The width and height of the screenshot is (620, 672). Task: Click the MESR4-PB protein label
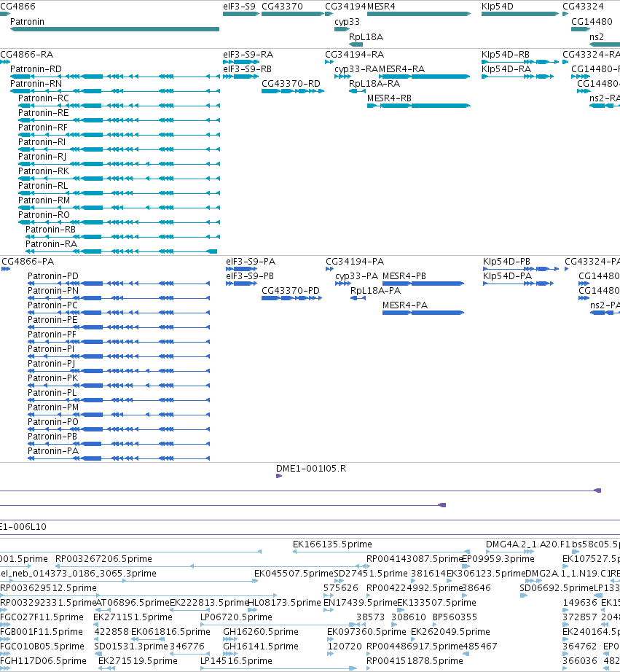coord(404,276)
